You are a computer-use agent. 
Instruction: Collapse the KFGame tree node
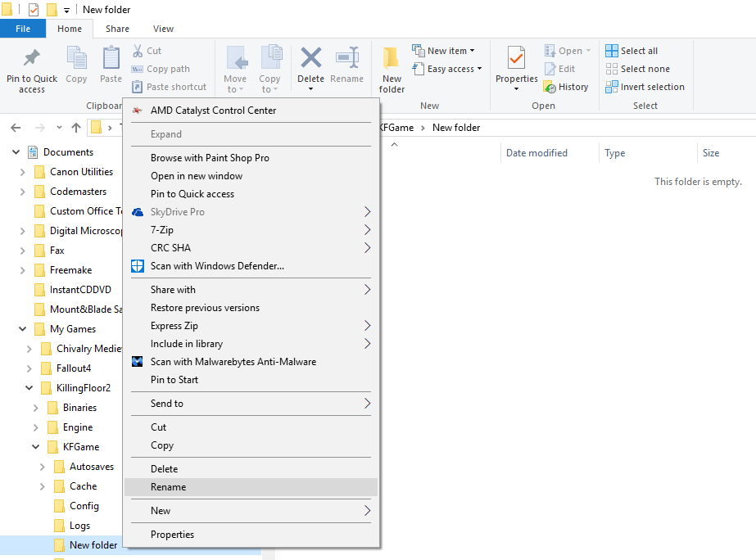click(x=36, y=447)
